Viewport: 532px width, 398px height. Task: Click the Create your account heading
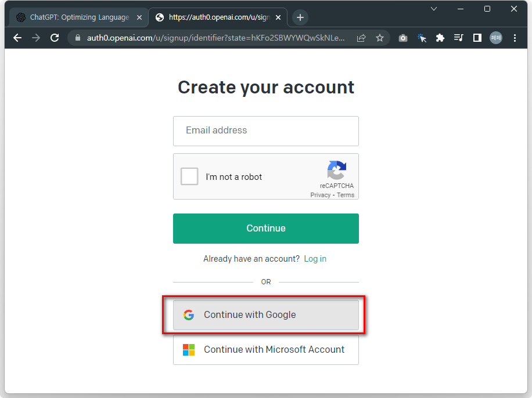265,88
